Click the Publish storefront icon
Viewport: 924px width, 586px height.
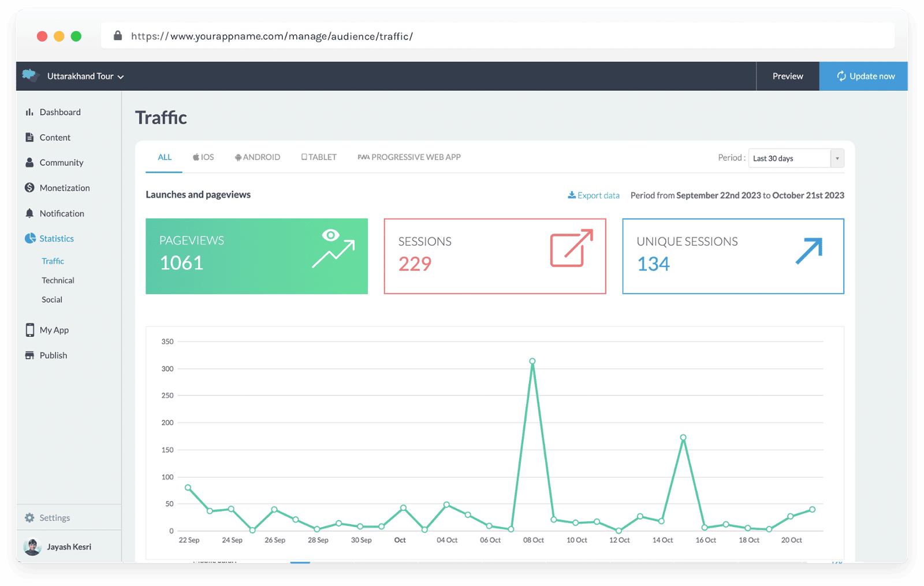click(29, 355)
